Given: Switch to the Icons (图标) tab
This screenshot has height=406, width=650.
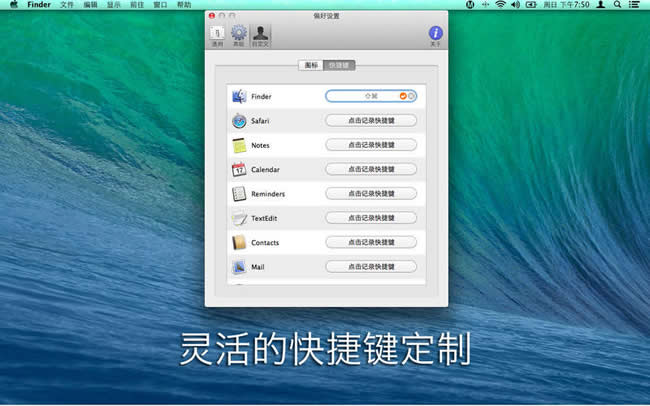Looking at the screenshot, I should pyautogui.click(x=311, y=65).
